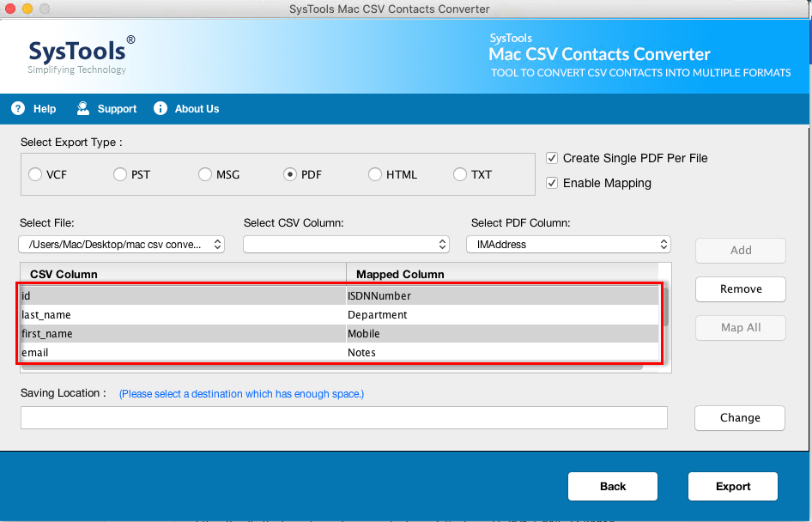Click the 'Notes' mapped column cell

pos(502,353)
